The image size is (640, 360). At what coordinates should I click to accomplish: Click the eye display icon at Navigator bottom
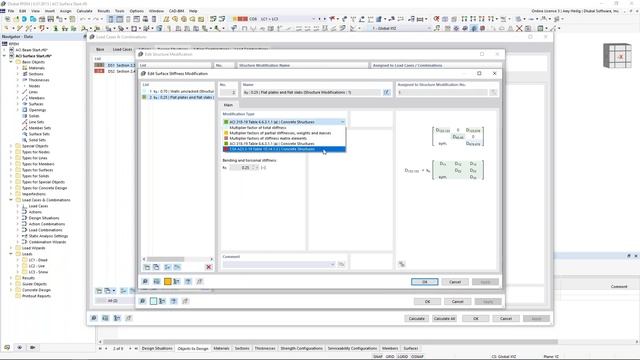[x=20, y=347]
